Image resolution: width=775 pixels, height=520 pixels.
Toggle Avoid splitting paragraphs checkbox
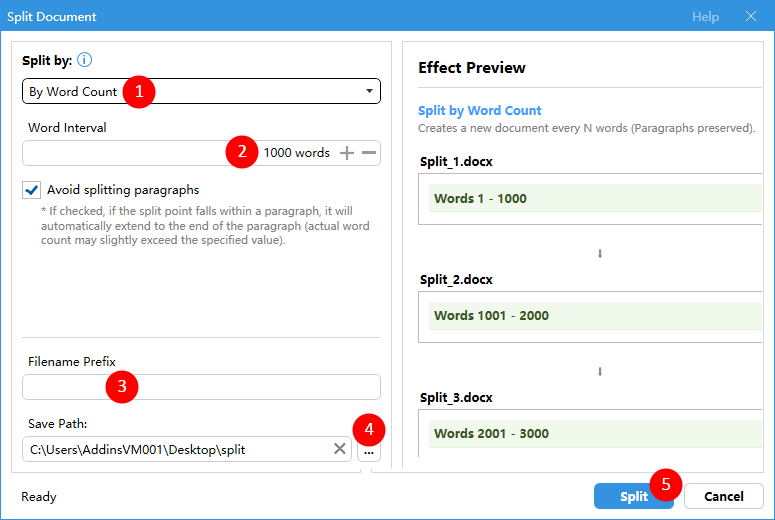(32, 190)
